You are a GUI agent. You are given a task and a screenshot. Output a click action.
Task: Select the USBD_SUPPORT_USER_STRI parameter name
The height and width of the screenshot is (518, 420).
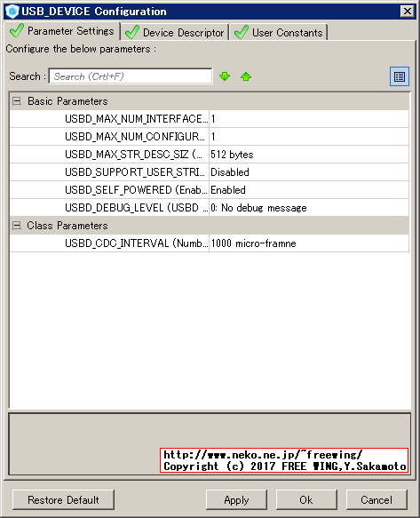(x=135, y=172)
